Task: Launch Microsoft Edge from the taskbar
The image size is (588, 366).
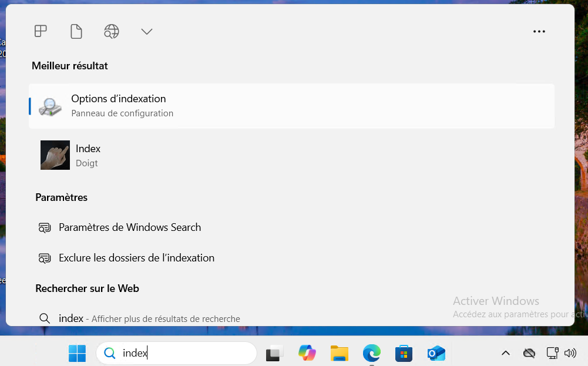Action: [371, 353]
